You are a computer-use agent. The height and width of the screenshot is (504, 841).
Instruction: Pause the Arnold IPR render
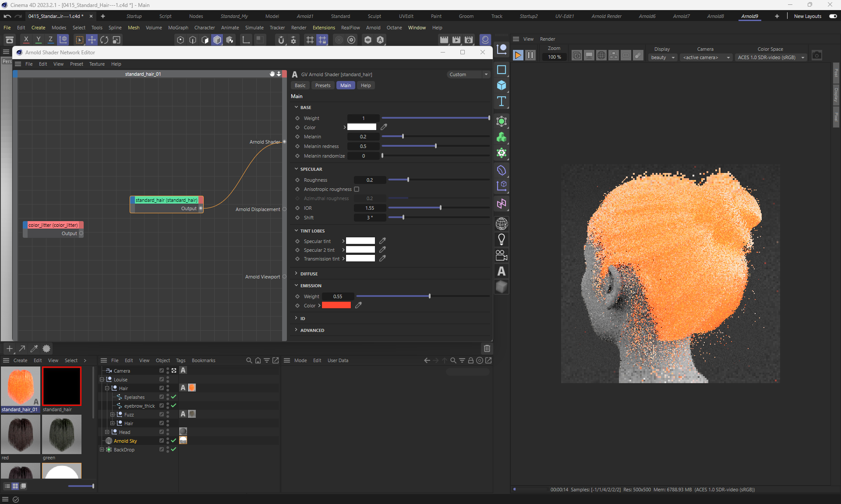tap(530, 56)
